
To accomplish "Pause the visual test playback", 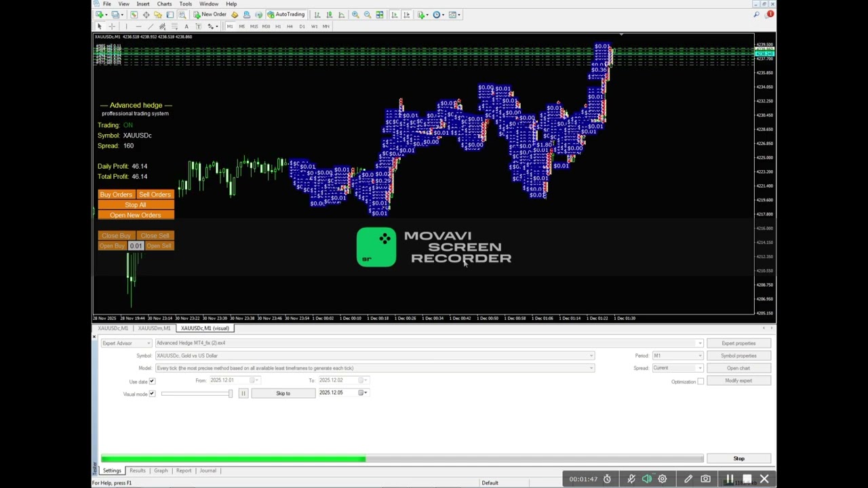I will (x=243, y=394).
